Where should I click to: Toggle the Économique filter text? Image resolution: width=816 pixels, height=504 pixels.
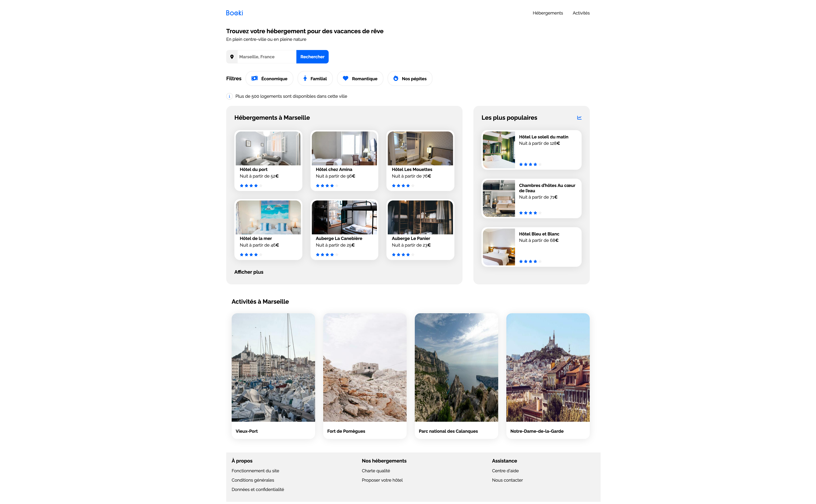pos(274,79)
